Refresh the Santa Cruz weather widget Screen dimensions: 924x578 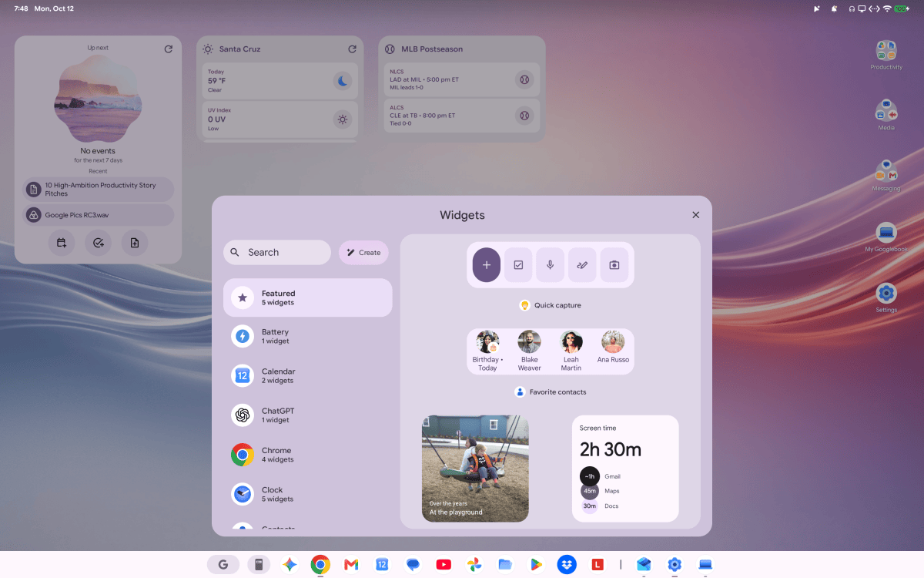pyautogui.click(x=352, y=49)
